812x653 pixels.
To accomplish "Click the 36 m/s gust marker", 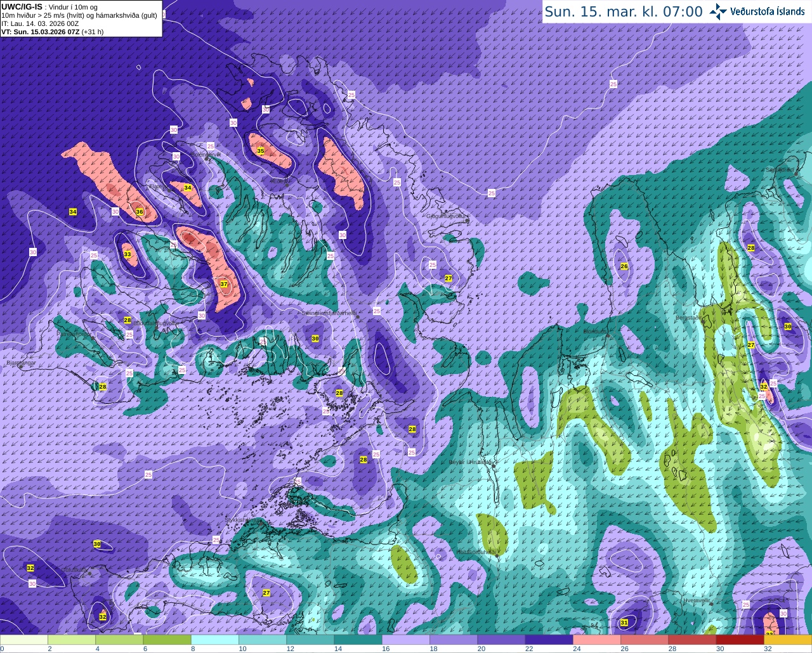I will pyautogui.click(x=140, y=211).
